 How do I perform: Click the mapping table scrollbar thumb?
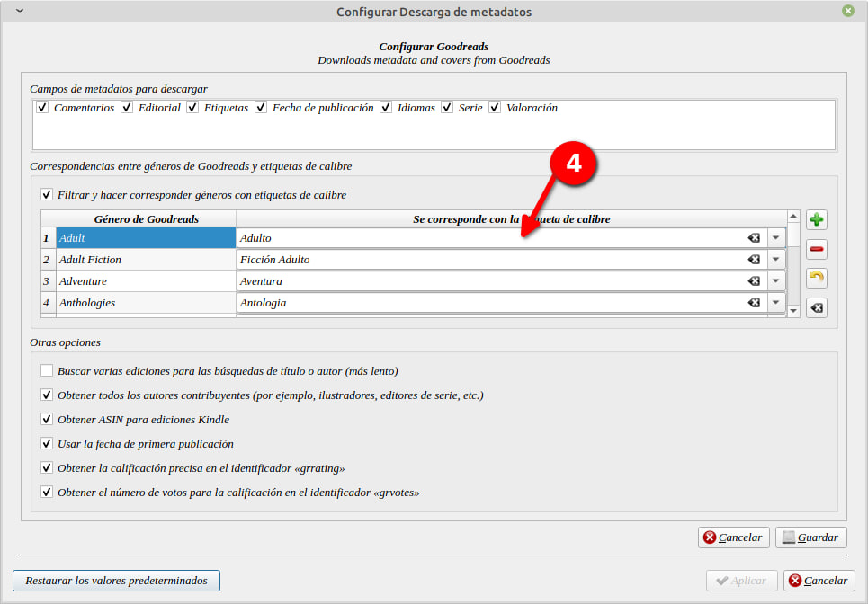coord(793,235)
